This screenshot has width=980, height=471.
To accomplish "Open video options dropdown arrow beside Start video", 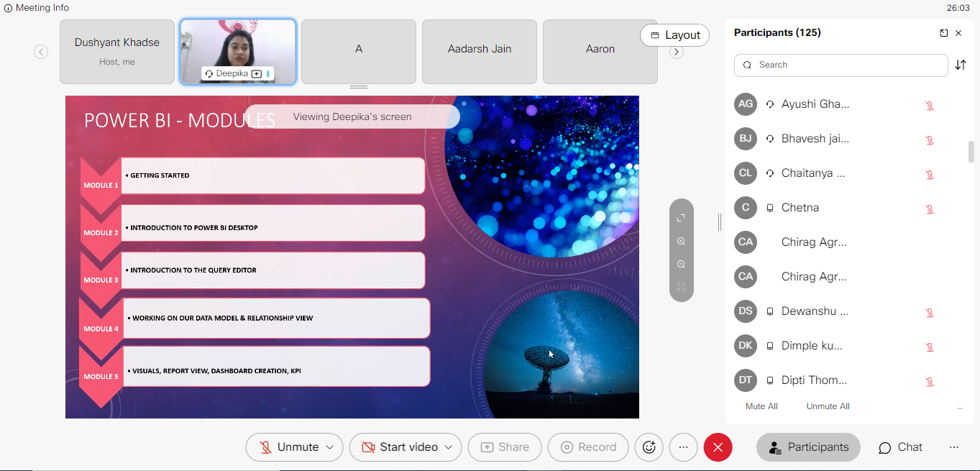I will (449, 447).
